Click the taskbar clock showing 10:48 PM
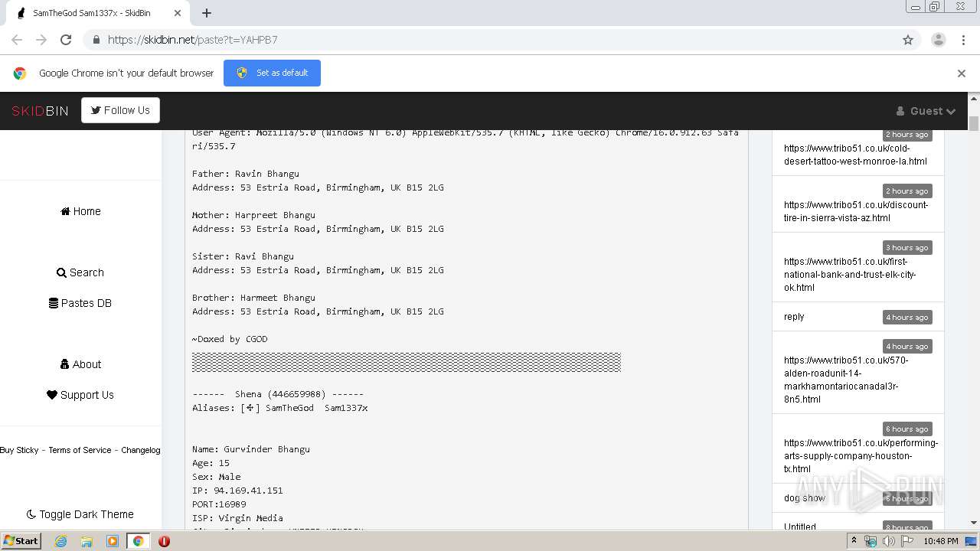This screenshot has height=551, width=980. pos(940,541)
